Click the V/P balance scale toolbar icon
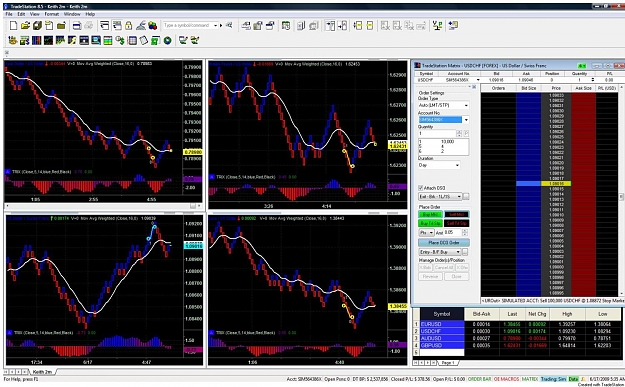The height and width of the screenshot is (387, 625). [437, 26]
